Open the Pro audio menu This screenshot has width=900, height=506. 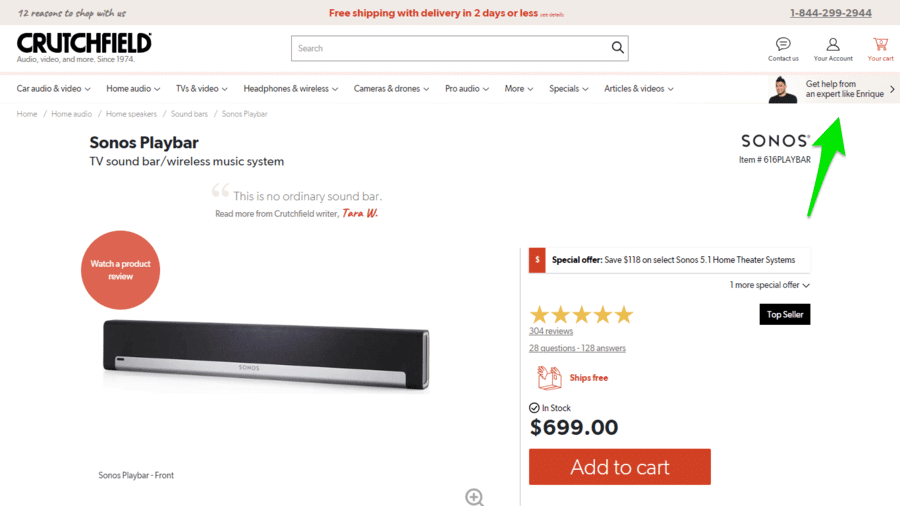[x=466, y=89]
